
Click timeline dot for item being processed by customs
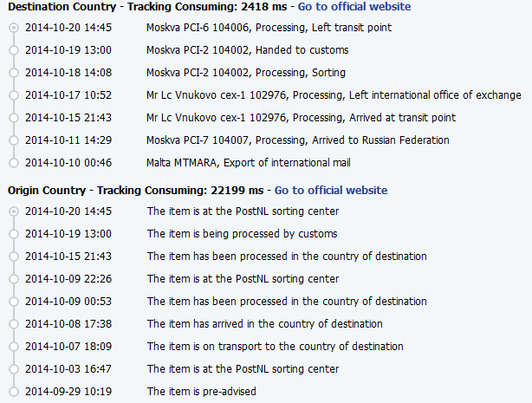point(13,234)
